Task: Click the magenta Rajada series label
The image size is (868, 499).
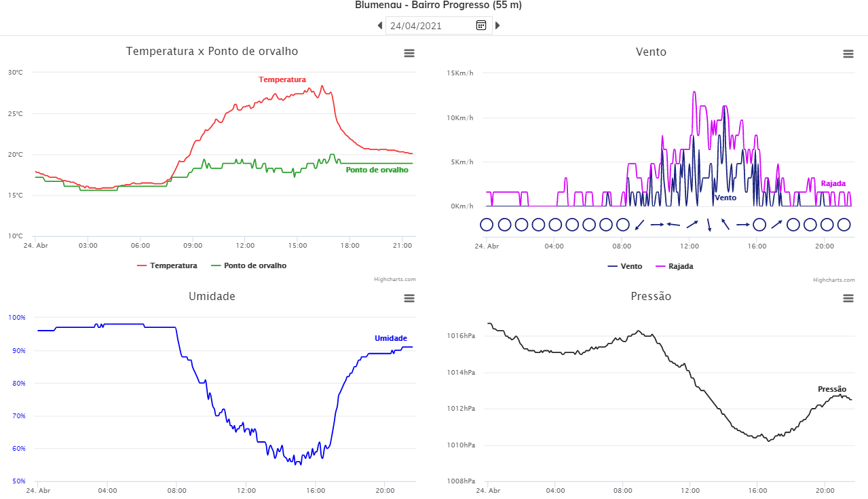Action: (833, 183)
